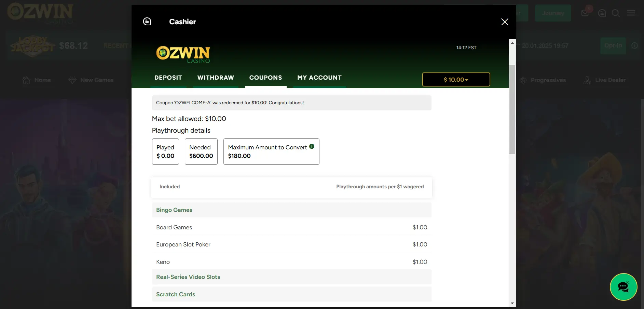Click the scrollbar down arrow in cashier
This screenshot has height=309, width=644.
click(512, 303)
